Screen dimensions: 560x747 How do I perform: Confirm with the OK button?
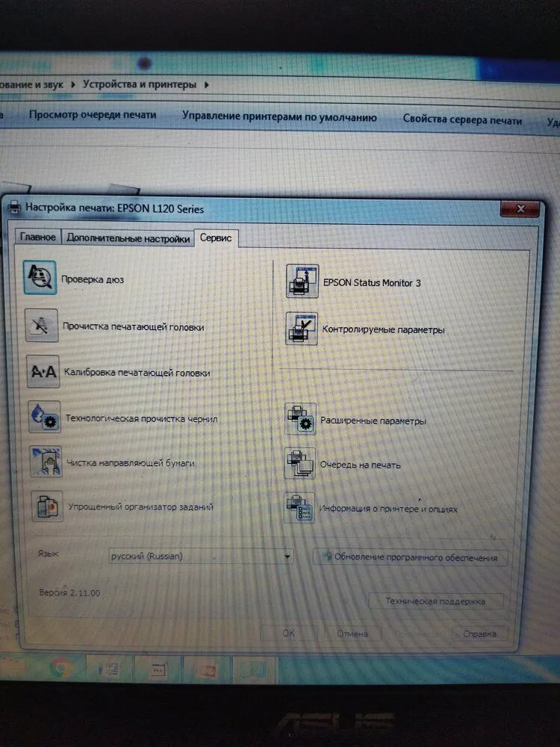288,633
